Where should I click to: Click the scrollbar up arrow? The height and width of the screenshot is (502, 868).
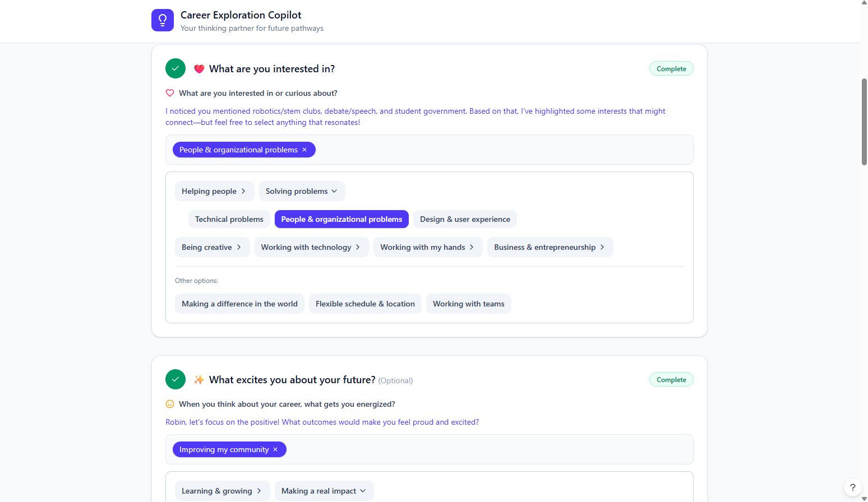tap(864, 3)
